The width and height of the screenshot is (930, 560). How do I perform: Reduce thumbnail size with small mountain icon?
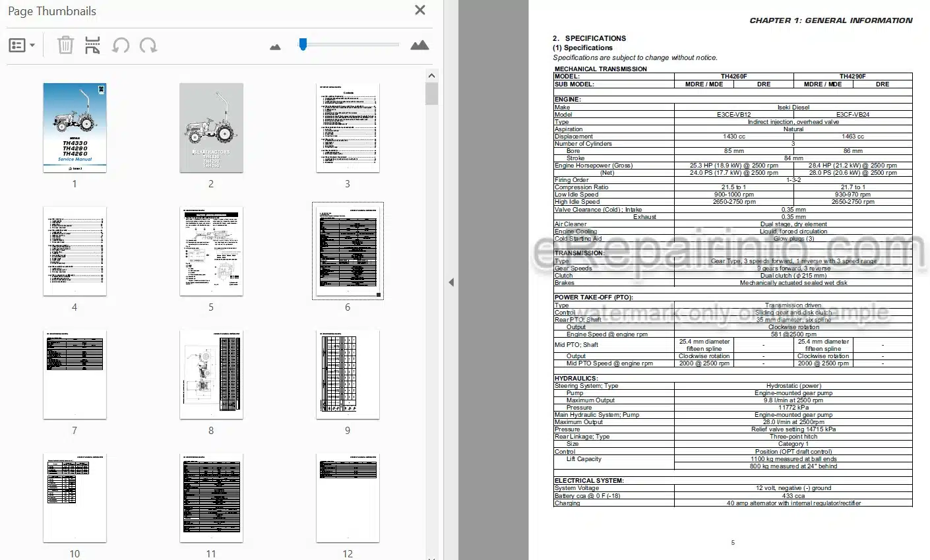coord(276,46)
